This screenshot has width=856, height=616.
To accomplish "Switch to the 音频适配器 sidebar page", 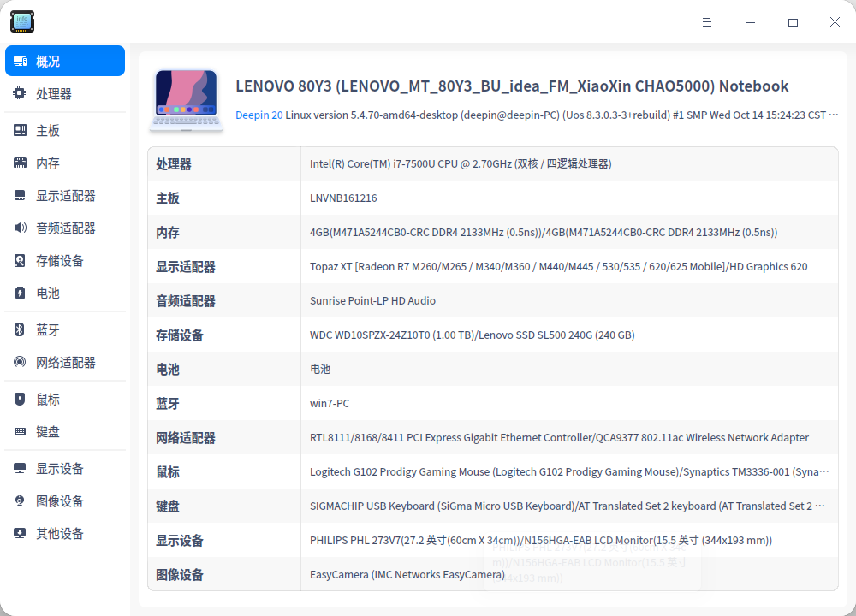I will tap(65, 228).
